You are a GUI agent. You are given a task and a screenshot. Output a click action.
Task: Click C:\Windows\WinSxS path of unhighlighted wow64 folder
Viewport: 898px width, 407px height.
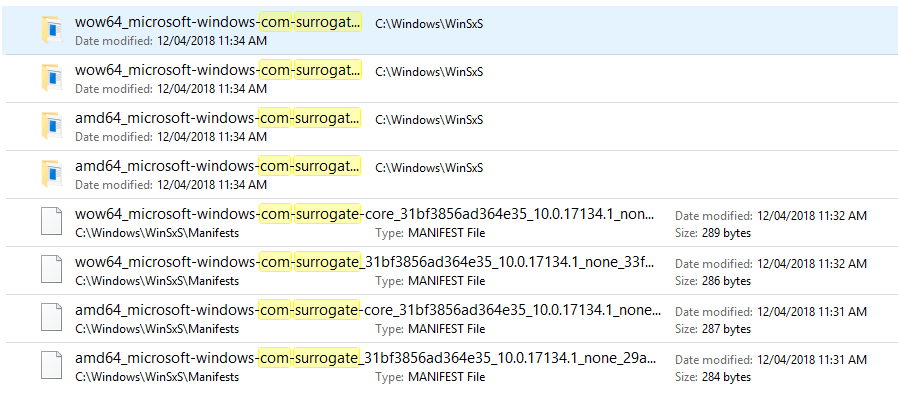[x=429, y=72]
